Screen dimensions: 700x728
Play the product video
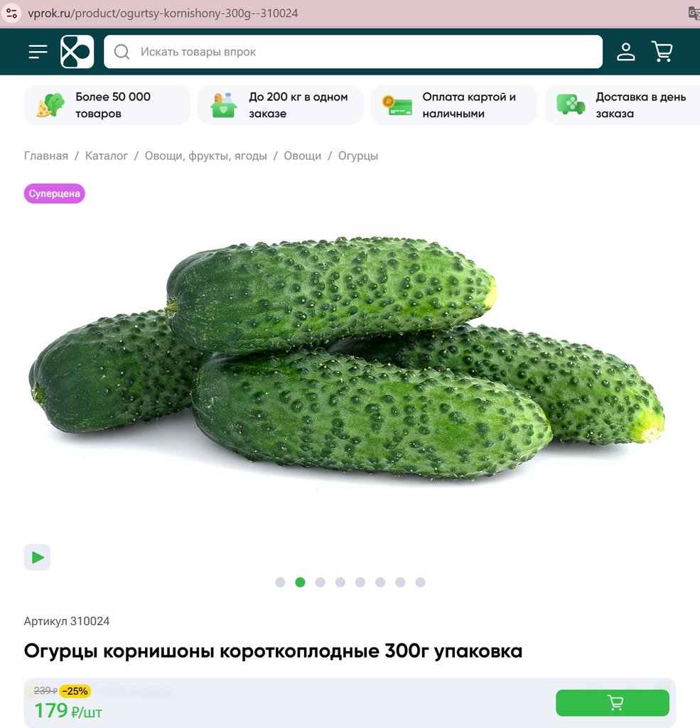pos(37,557)
